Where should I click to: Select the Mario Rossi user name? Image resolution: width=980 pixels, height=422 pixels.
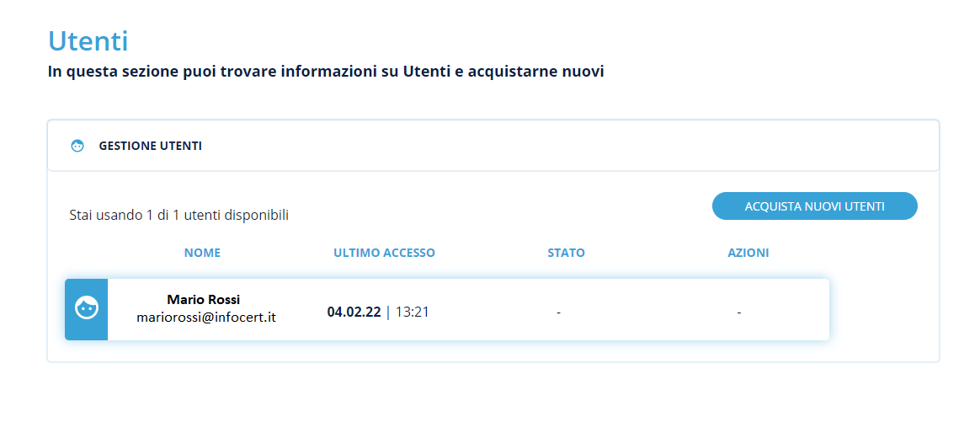(x=203, y=299)
